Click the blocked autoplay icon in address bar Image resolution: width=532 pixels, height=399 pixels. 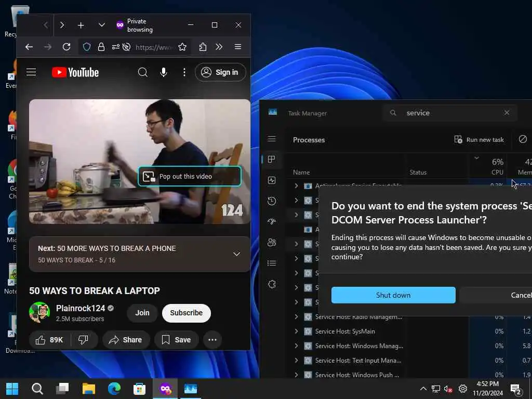[127, 47]
